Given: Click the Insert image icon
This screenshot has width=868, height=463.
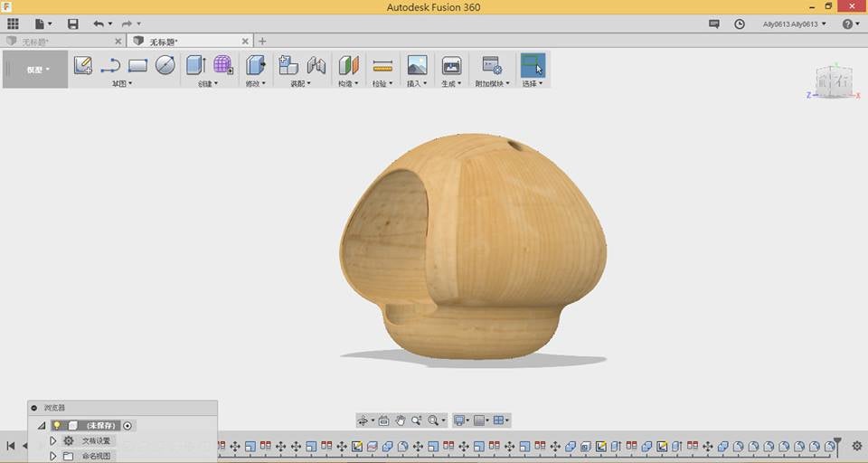Looking at the screenshot, I should coord(417,65).
